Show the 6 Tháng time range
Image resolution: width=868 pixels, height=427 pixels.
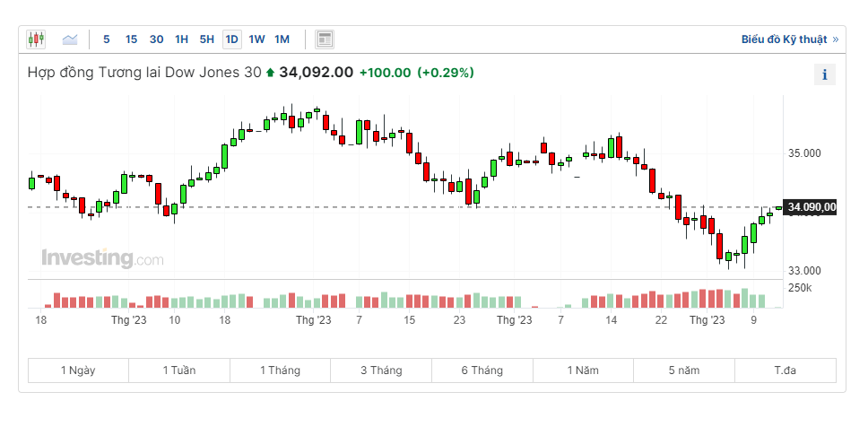482,370
